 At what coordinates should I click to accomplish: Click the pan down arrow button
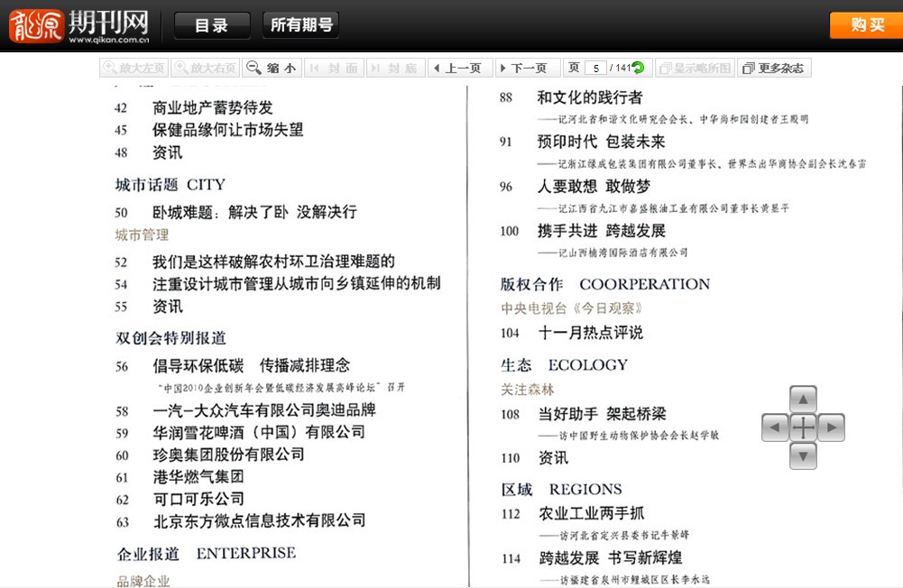pyautogui.click(x=803, y=455)
